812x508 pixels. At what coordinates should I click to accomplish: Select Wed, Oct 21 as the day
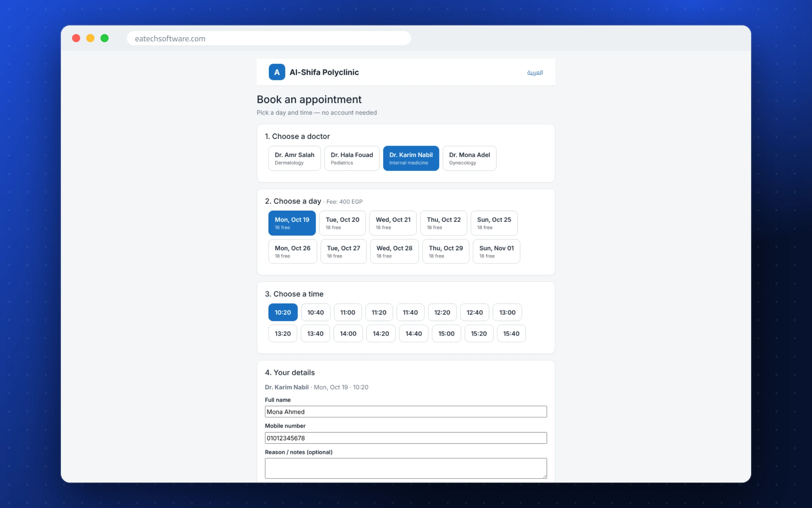tap(393, 223)
